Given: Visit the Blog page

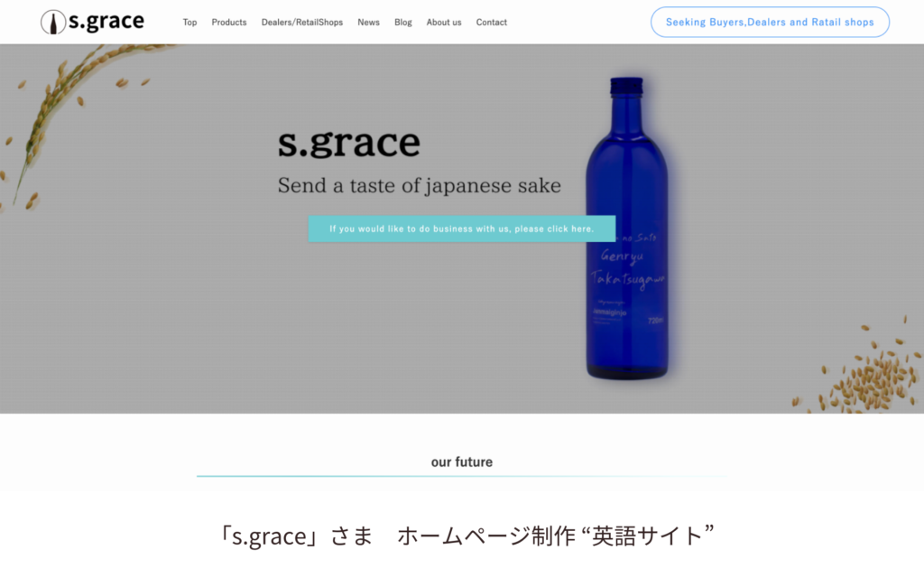Looking at the screenshot, I should point(403,23).
